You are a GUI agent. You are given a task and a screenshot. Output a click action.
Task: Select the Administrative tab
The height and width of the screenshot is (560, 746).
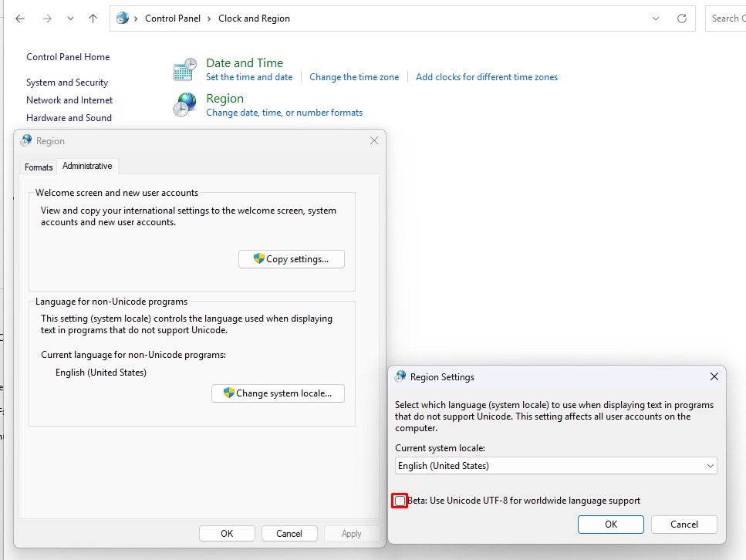tap(87, 166)
